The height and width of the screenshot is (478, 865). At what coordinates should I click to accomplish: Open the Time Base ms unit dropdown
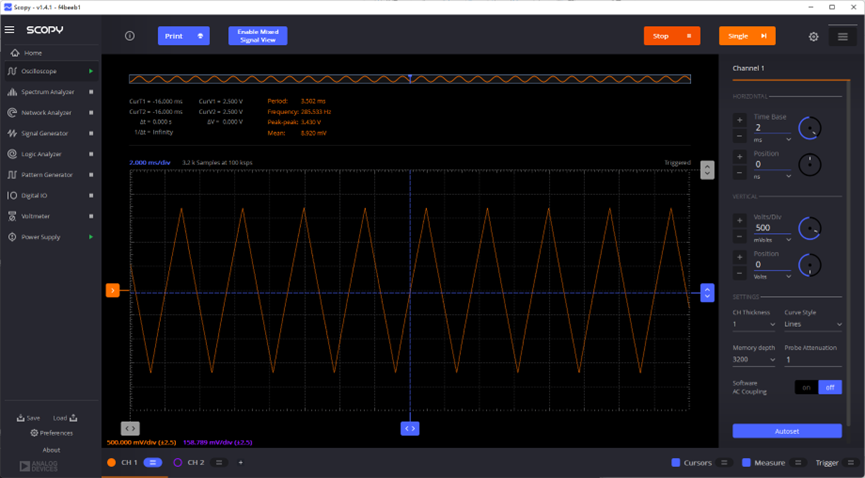772,140
